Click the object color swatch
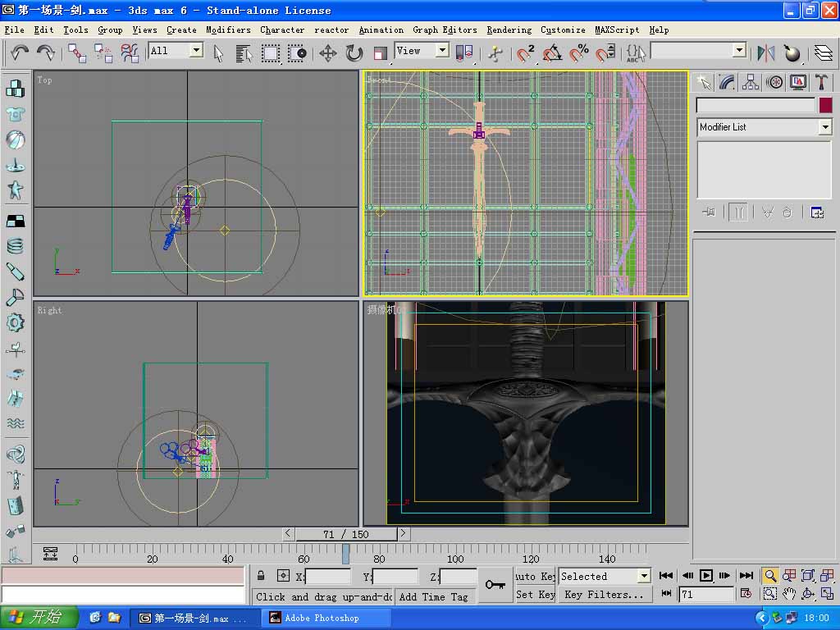 click(825, 105)
